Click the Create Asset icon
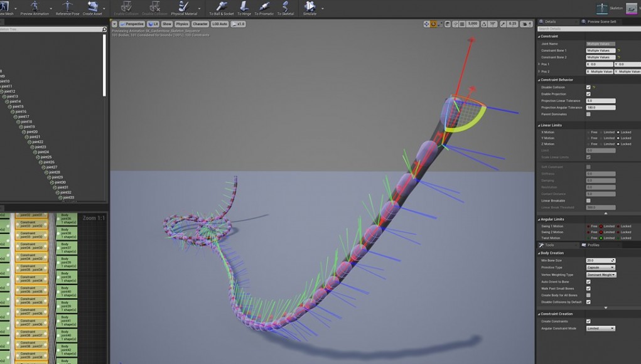Viewport: 641px width, 364px height. click(92, 8)
